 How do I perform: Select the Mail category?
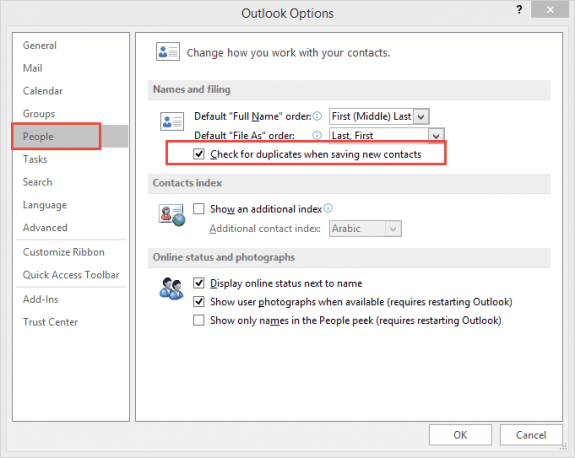point(33,68)
